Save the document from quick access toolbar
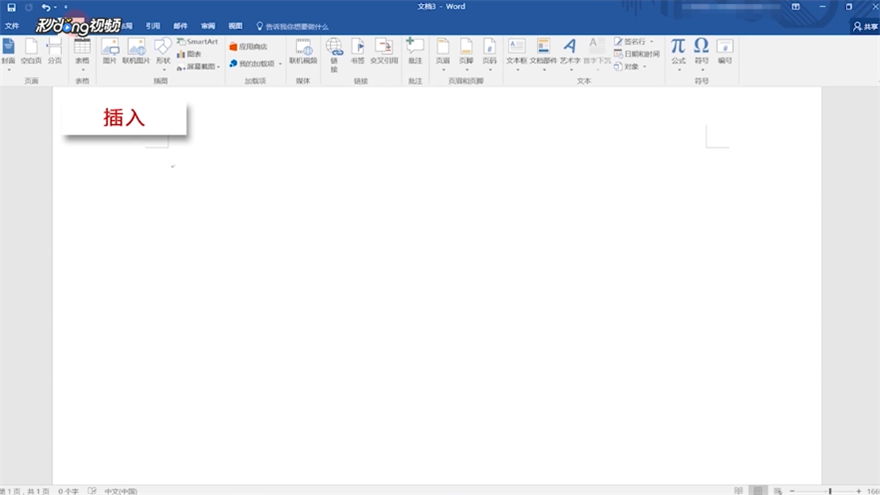The width and height of the screenshot is (880, 495). click(11, 7)
